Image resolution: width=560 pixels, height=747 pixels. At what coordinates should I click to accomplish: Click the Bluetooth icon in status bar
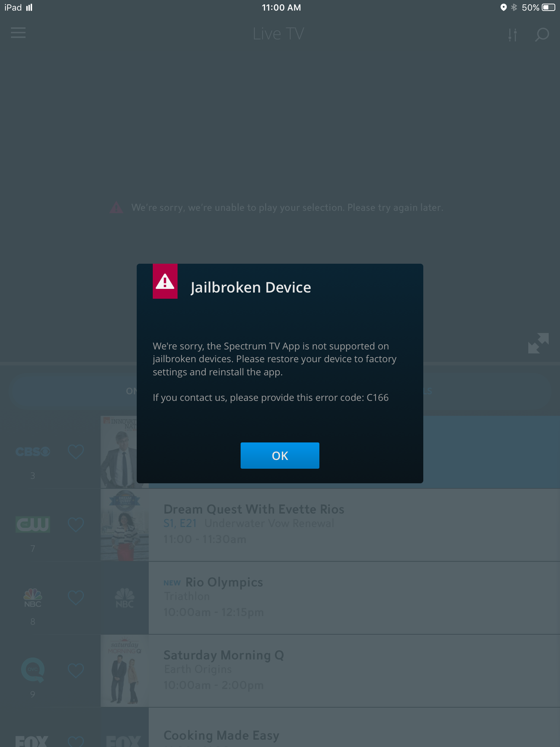(x=514, y=7)
